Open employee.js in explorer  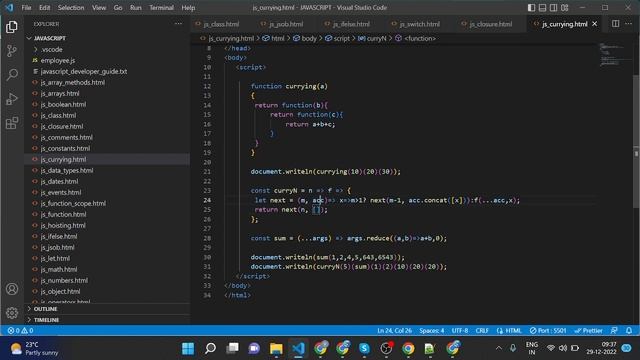(x=58, y=60)
